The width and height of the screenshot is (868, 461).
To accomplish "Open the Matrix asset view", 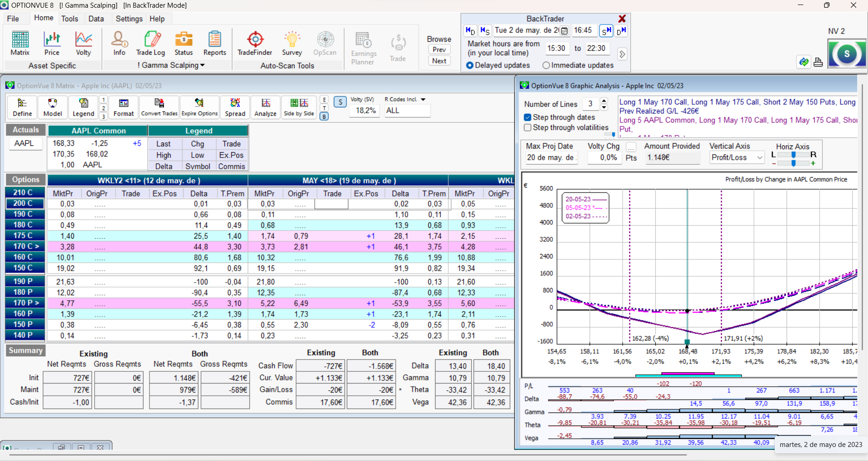I will tap(20, 43).
